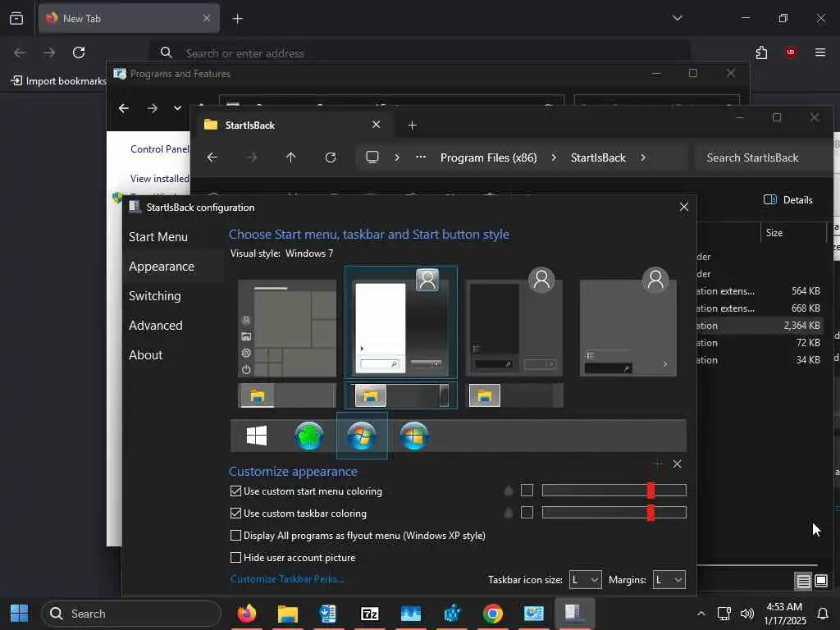
Task: Select the 2,364 KB file row
Action: click(x=760, y=325)
